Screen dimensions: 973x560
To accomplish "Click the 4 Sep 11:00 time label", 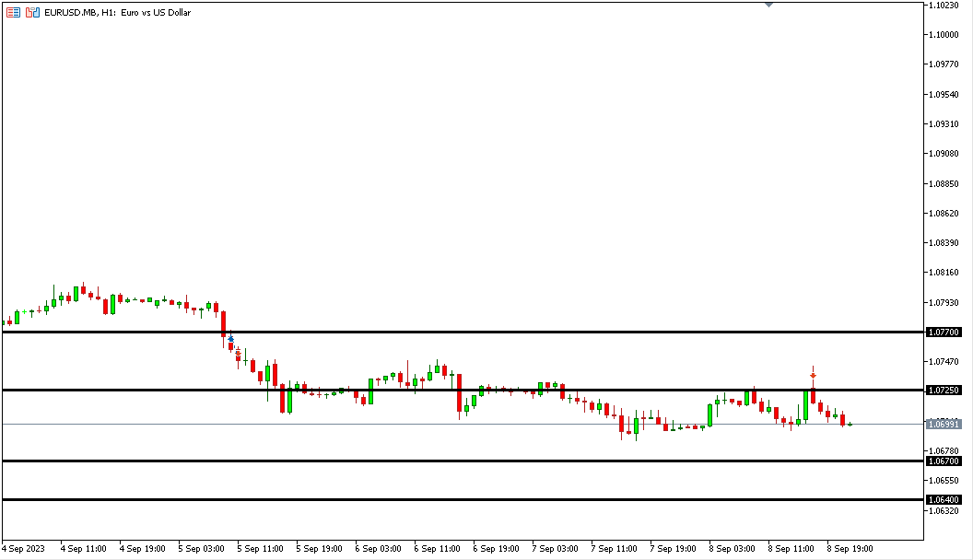I will pyautogui.click(x=83, y=549).
